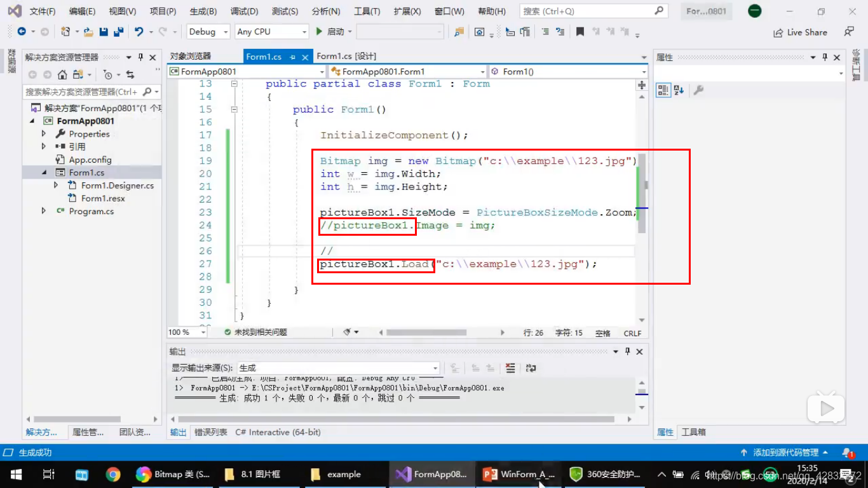This screenshot has width=868, height=488.
Task: Click the signed-in account avatar icon
Action: [755, 11]
